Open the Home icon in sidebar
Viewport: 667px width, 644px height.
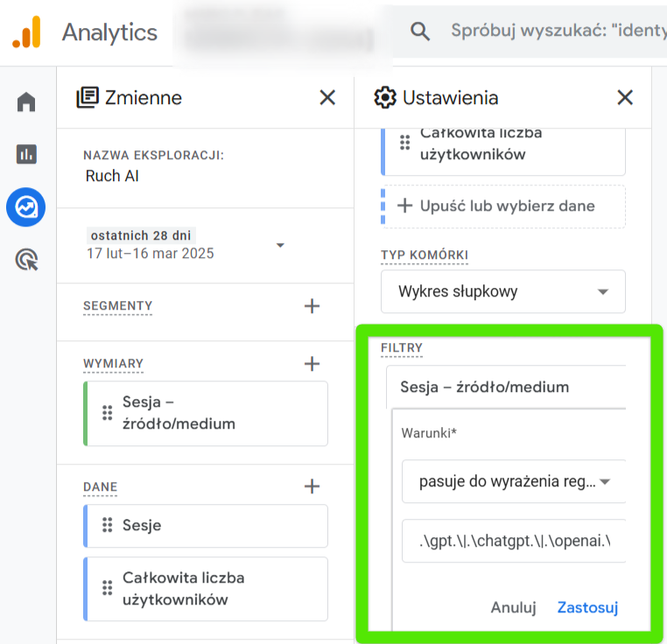(x=26, y=102)
